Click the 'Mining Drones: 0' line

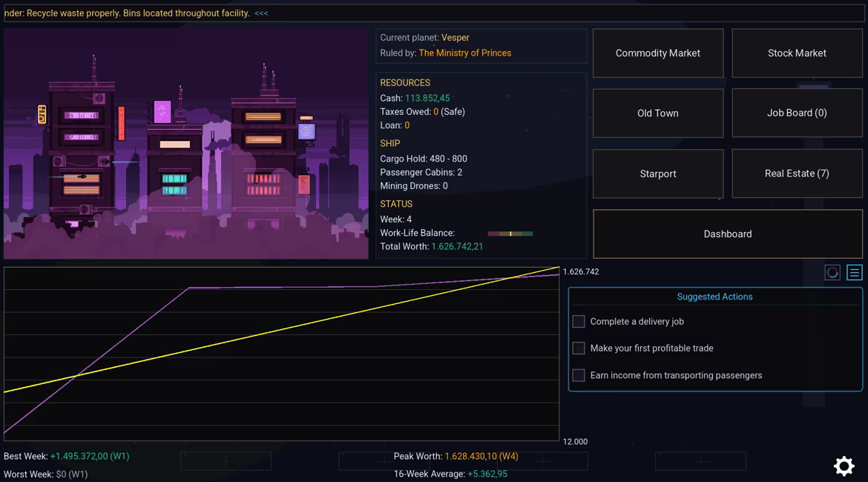tap(413, 186)
